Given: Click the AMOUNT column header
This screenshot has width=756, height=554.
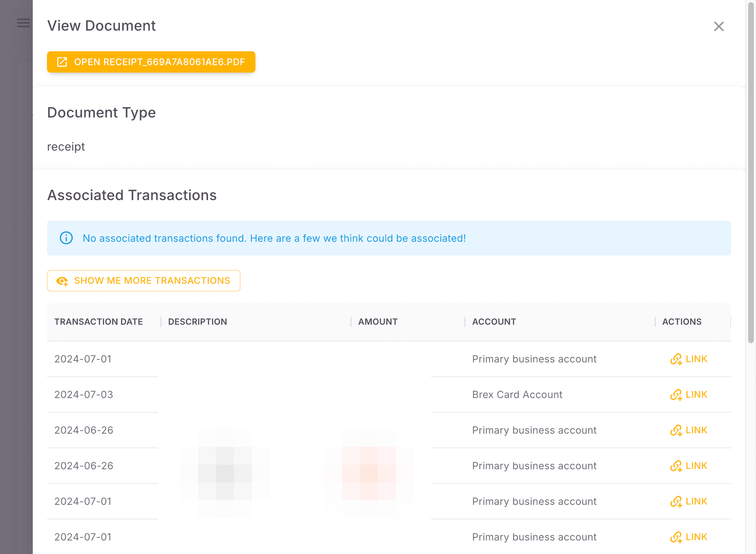Looking at the screenshot, I should pyautogui.click(x=377, y=322).
